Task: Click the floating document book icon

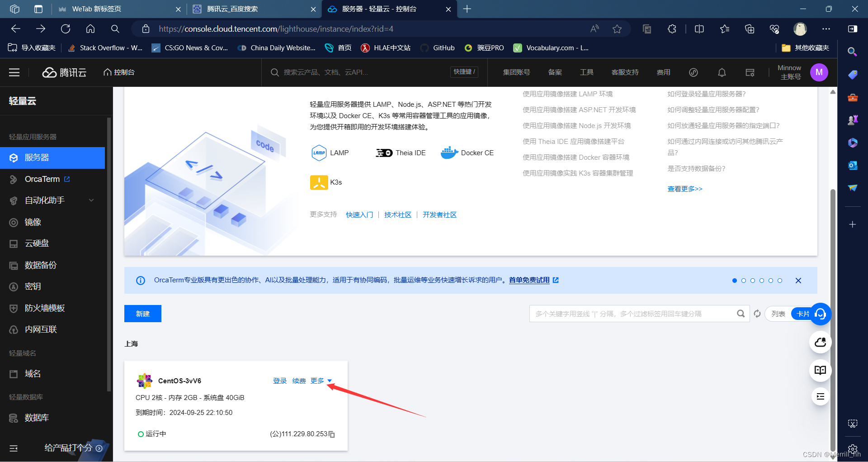Action: [x=820, y=371]
